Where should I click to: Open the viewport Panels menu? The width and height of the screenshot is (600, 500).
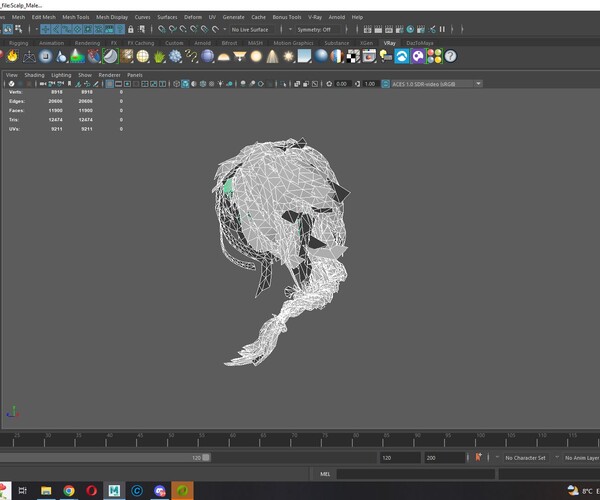(x=135, y=75)
